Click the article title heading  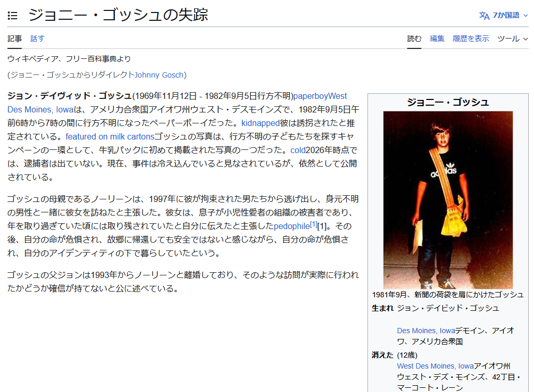[118, 15]
